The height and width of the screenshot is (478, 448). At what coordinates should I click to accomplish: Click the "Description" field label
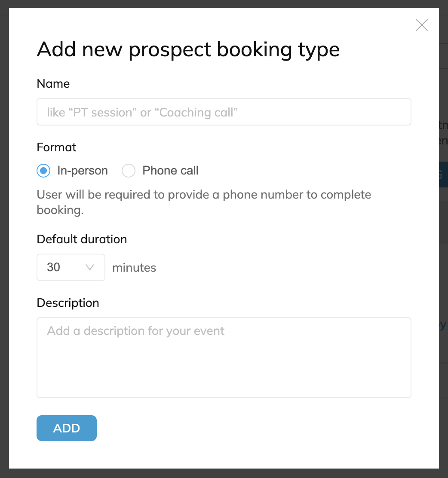coord(68,303)
